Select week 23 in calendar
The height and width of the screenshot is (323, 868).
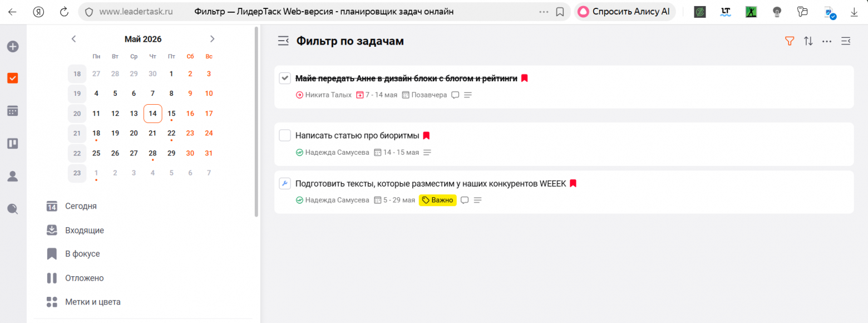[x=77, y=173]
